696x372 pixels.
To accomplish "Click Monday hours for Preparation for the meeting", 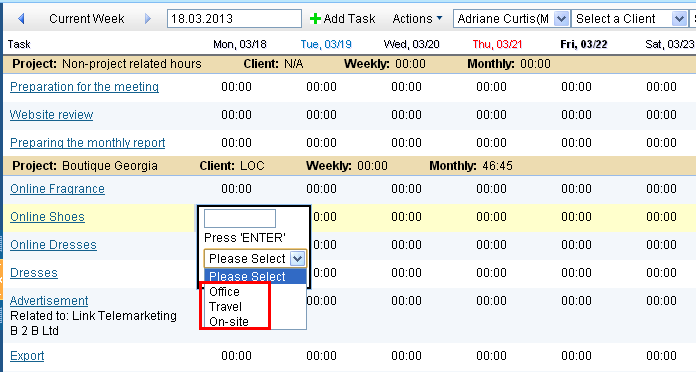I will pos(237,87).
